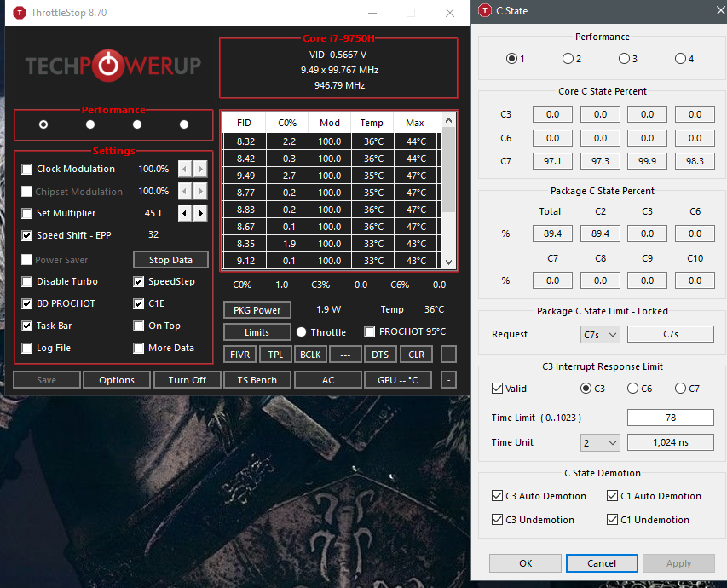Click the Temp column header
Viewport: 727px width, 588px height.
click(372, 123)
